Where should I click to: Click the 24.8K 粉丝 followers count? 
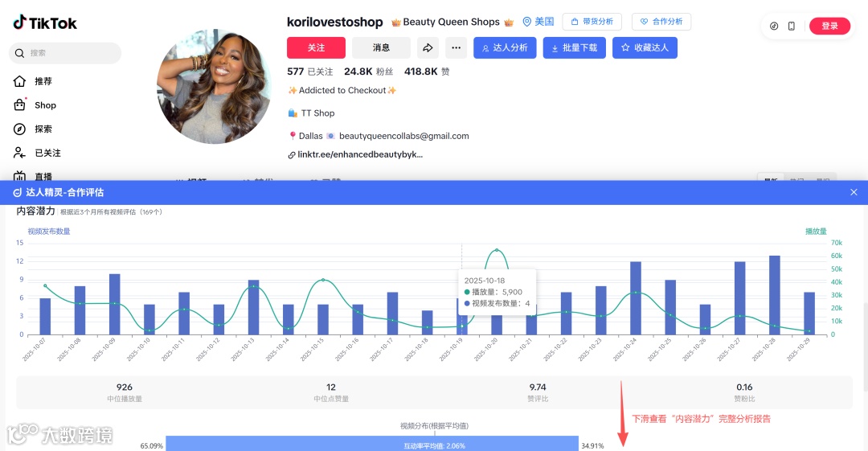click(x=369, y=72)
